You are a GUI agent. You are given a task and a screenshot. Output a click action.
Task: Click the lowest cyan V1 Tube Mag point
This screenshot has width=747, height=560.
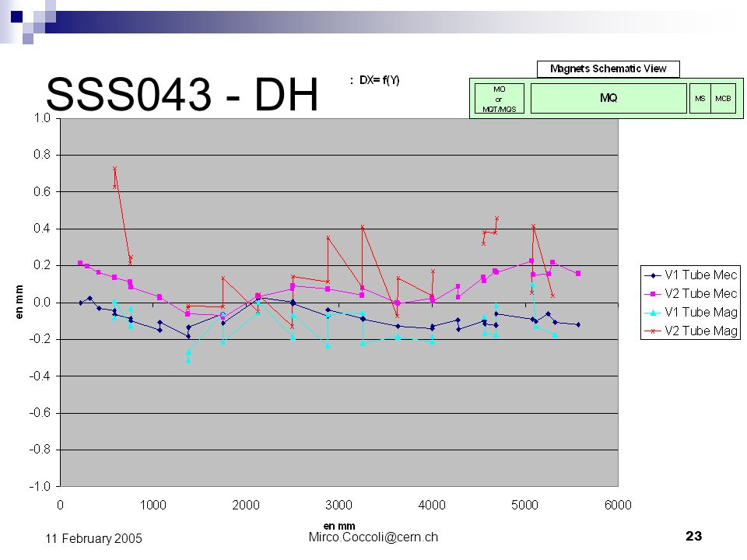click(188, 361)
